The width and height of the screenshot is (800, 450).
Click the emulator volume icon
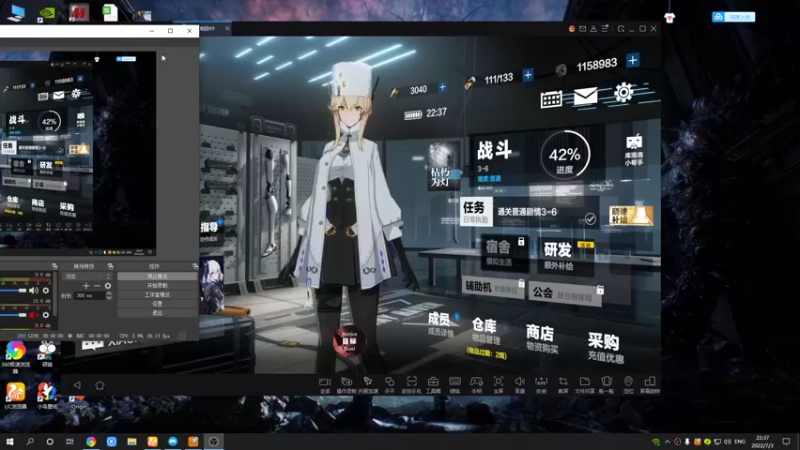520,384
